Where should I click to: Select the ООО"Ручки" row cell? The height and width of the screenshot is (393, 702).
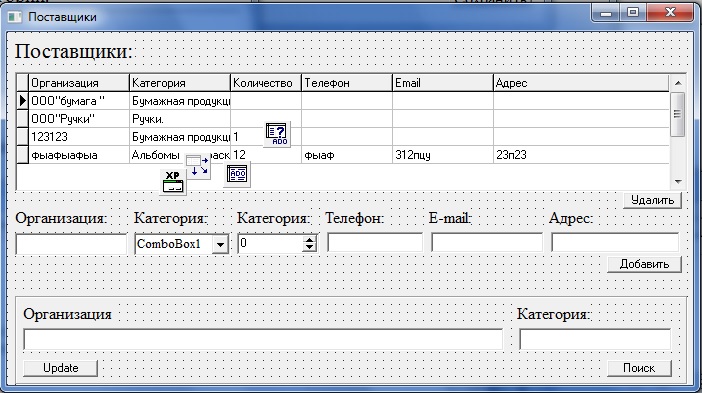click(79, 119)
